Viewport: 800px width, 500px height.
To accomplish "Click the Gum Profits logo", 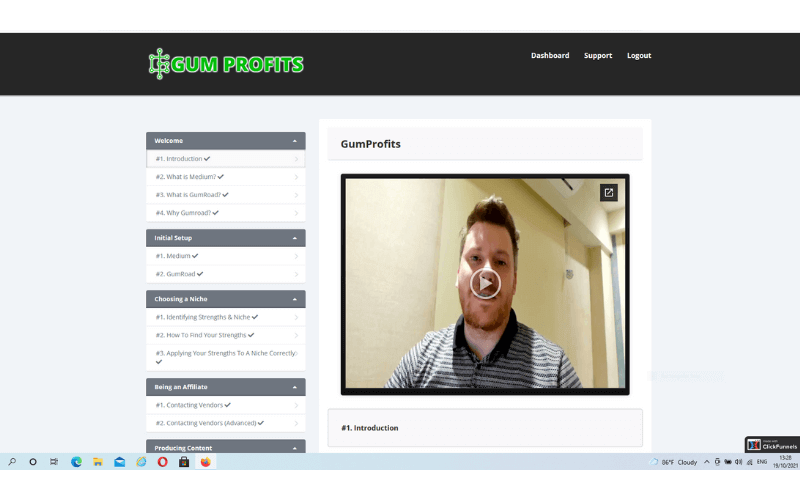I will click(226, 64).
